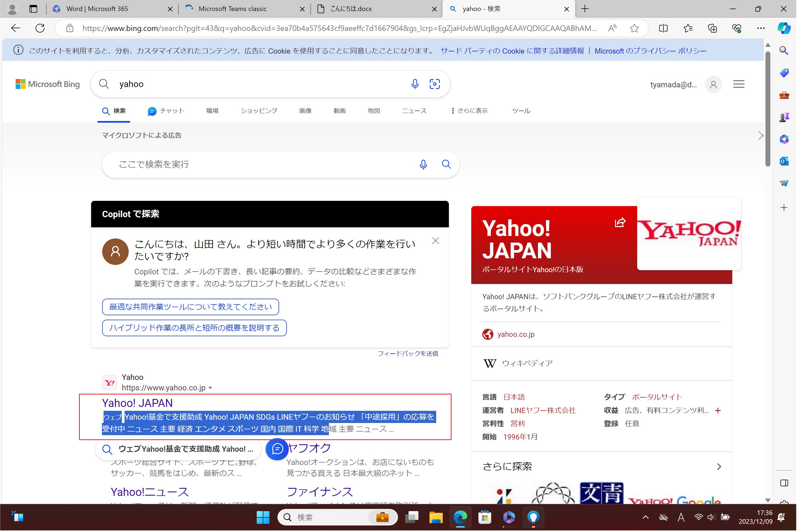Screen dimensions: 797x532
Task: Select the ニュース search tab
Action: point(414,111)
